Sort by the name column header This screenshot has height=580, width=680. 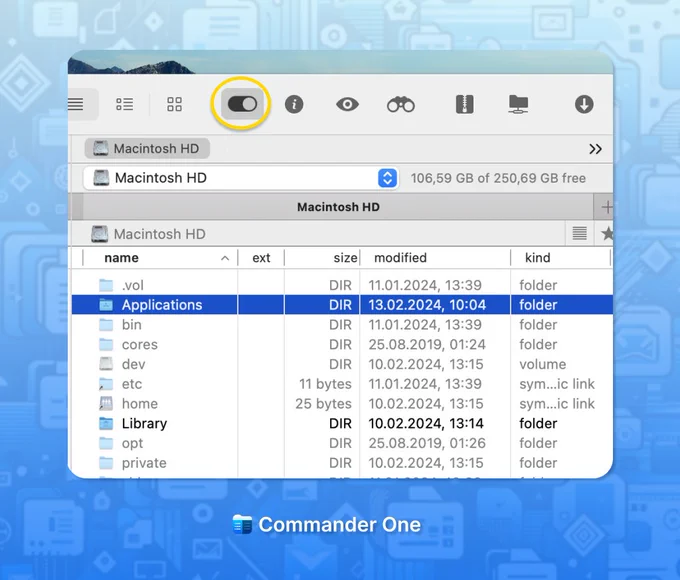(x=121, y=258)
